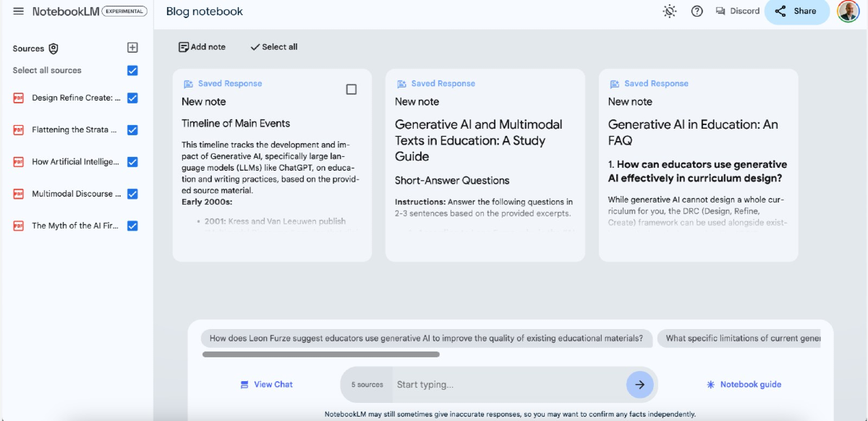The width and height of the screenshot is (868, 421).
Task: Open the Discord link
Action: point(738,12)
